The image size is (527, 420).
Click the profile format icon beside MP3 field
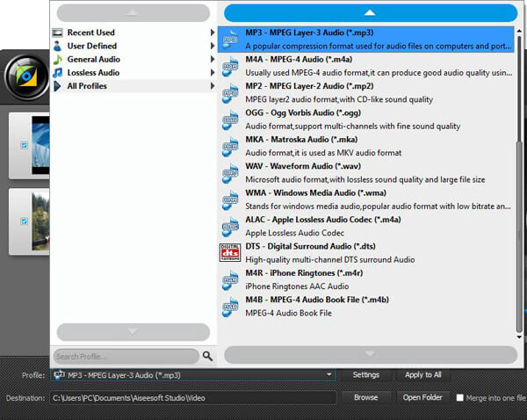(59, 374)
